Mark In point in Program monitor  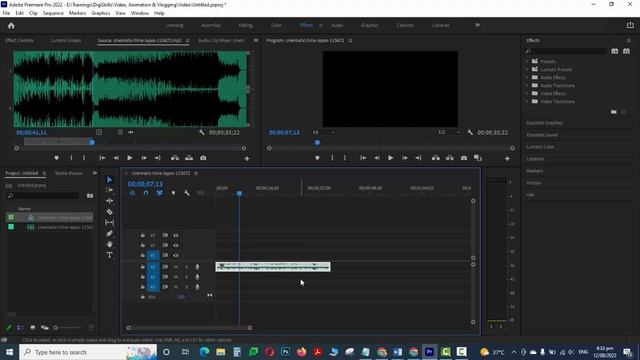point(332,158)
